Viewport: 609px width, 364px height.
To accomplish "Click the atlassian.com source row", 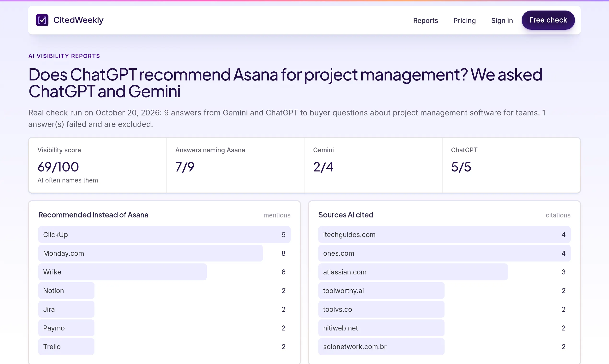I will (444, 272).
